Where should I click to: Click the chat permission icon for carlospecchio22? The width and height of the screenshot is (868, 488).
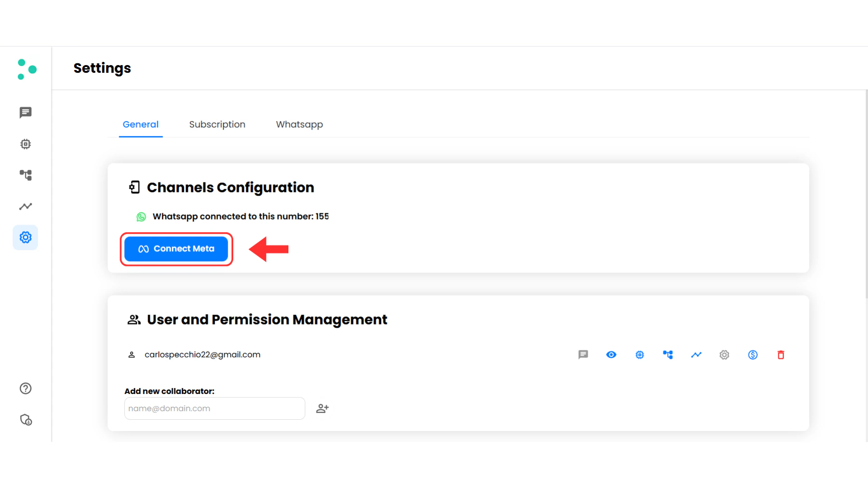tap(583, 355)
